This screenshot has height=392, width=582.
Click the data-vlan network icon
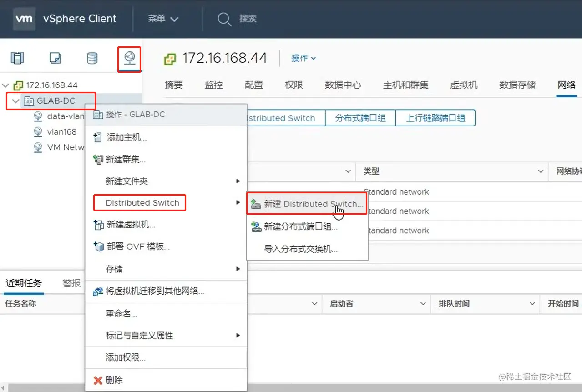(x=38, y=116)
